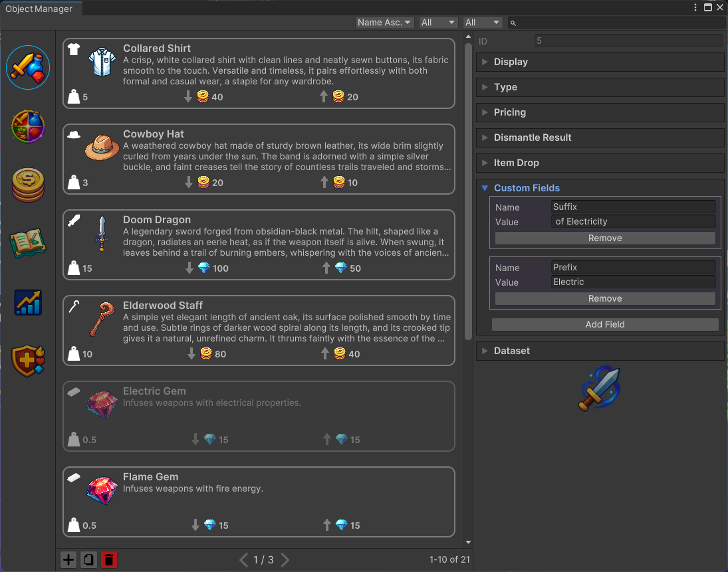Click the search input field
This screenshot has width=728, height=572.
click(618, 23)
